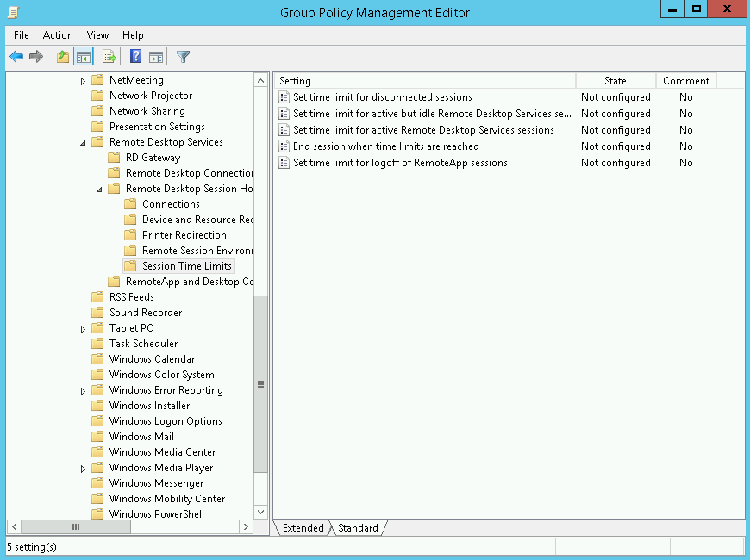Sort by the Setting column header

click(x=425, y=81)
